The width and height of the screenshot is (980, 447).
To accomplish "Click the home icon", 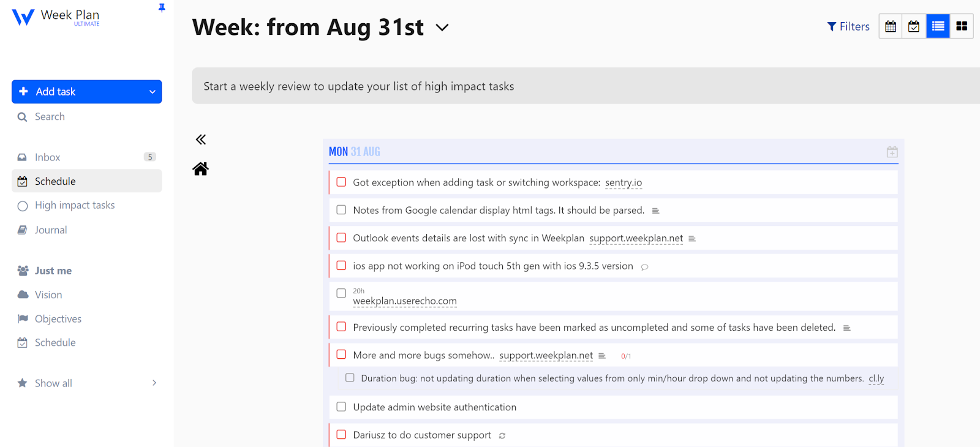I will 201,169.
